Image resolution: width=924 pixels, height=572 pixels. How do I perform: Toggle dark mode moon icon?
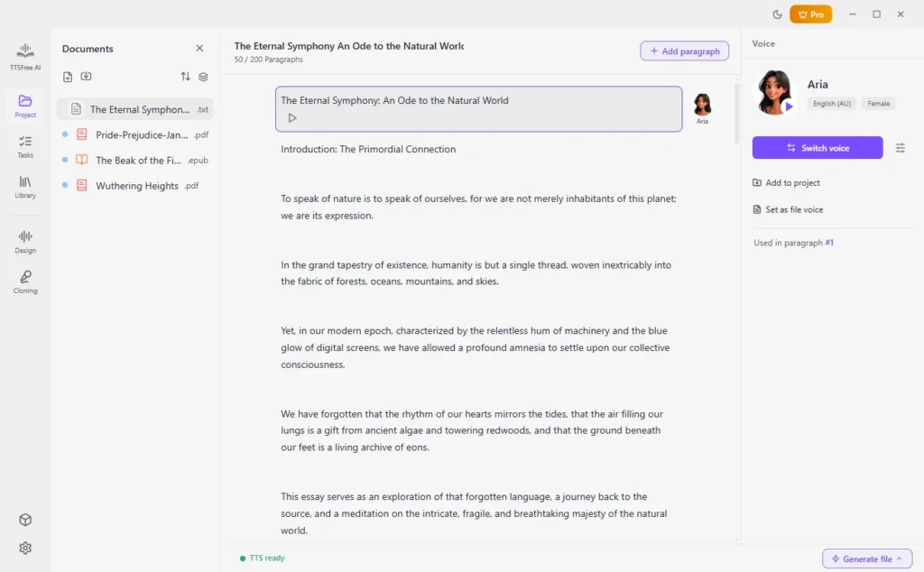[777, 14]
